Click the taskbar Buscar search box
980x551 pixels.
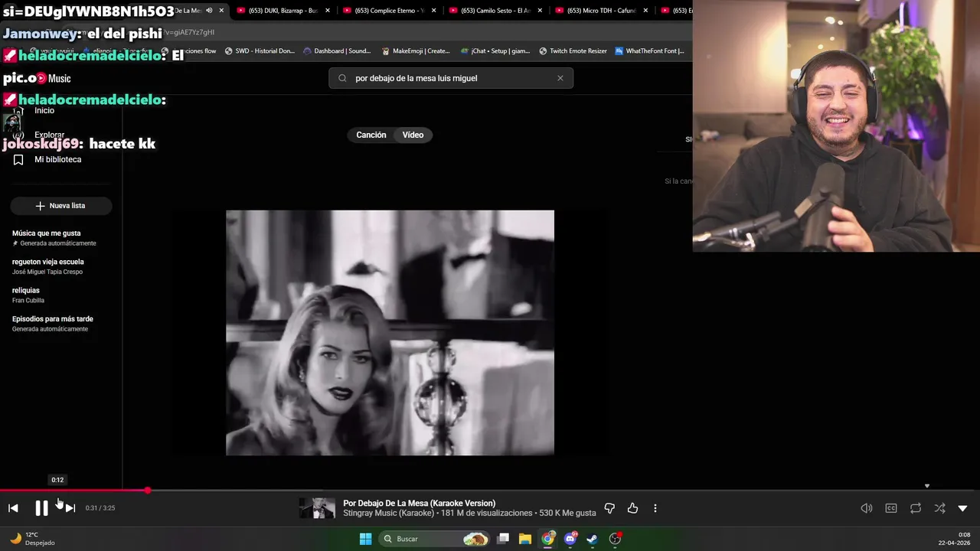(434, 539)
